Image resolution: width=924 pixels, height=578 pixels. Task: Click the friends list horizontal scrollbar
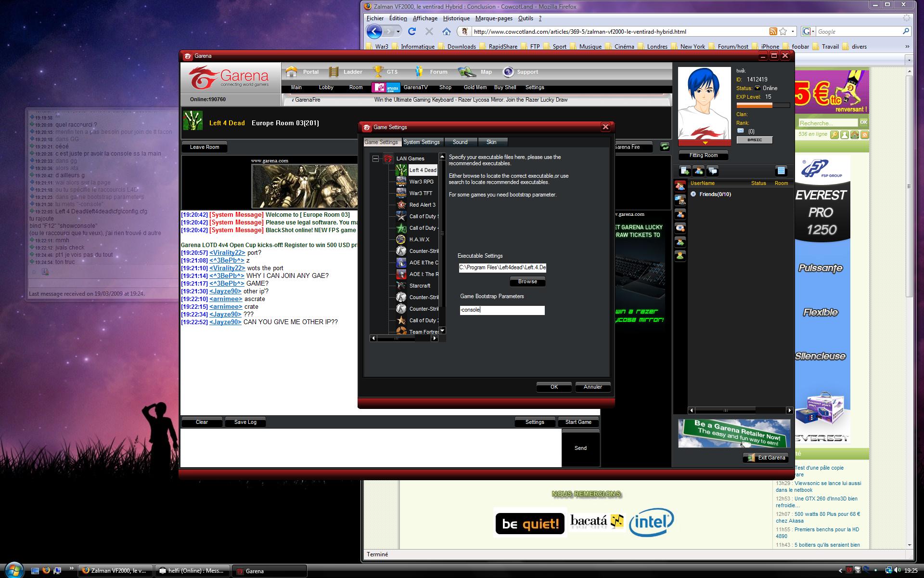(741, 410)
